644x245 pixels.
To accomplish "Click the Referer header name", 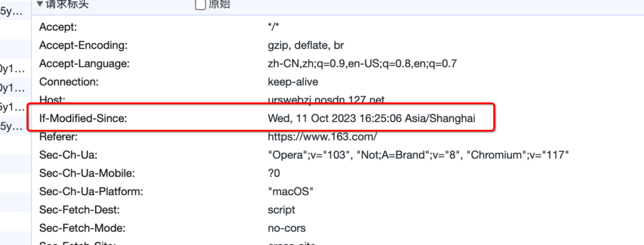I will 58,137.
